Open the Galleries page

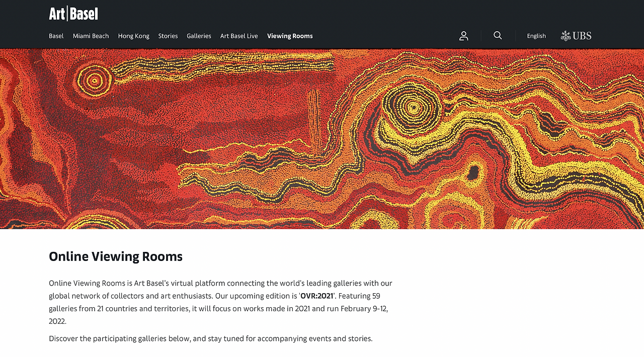tap(199, 36)
